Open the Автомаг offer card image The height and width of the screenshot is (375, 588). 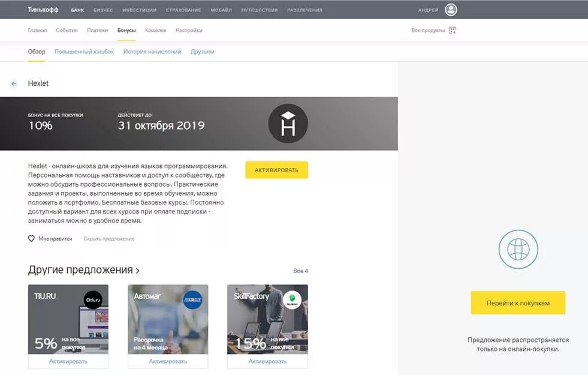tap(168, 319)
